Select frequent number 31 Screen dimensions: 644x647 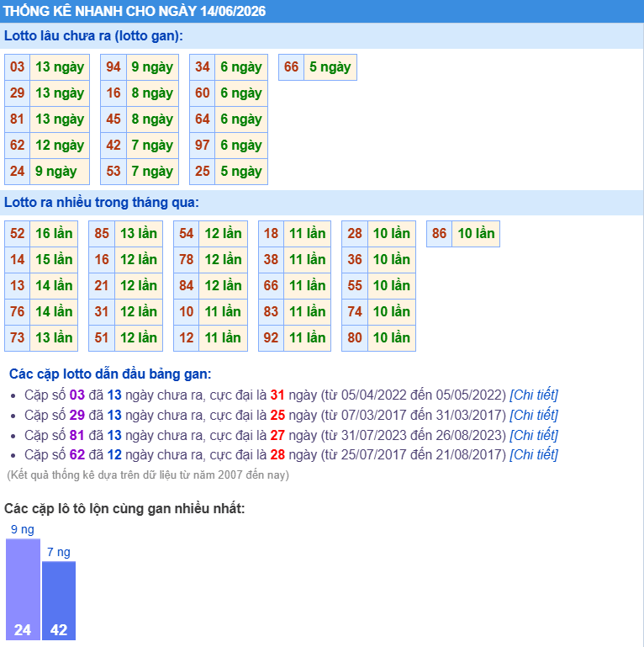(102, 311)
